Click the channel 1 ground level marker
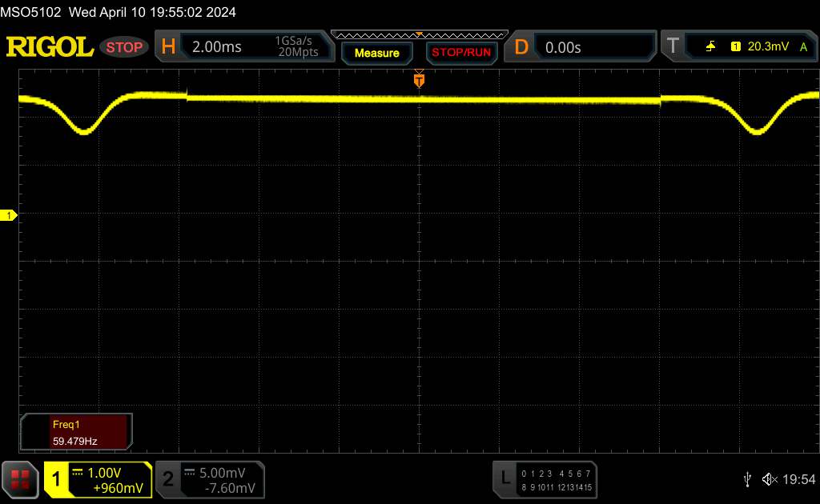Screen dimensions: 820x504 pyautogui.click(x=8, y=215)
